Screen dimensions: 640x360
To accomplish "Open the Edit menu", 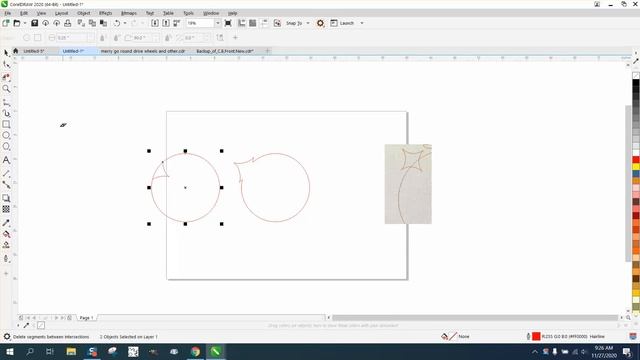I will tap(24, 13).
